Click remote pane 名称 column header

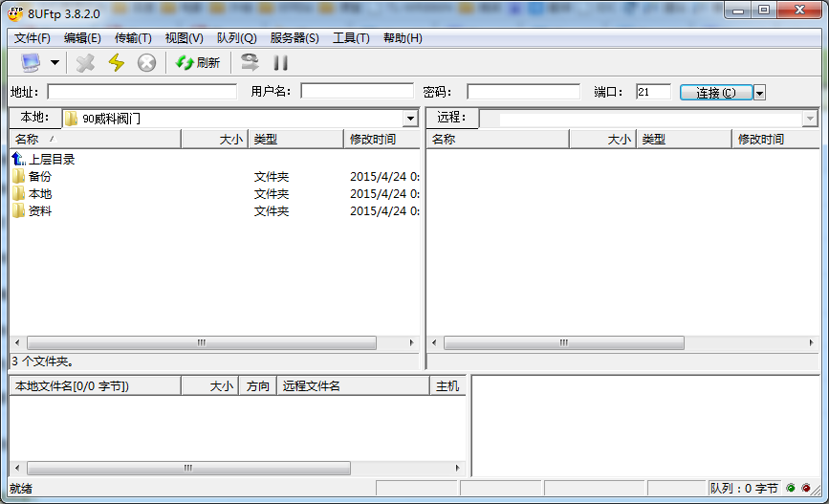pyautogui.click(x=498, y=139)
